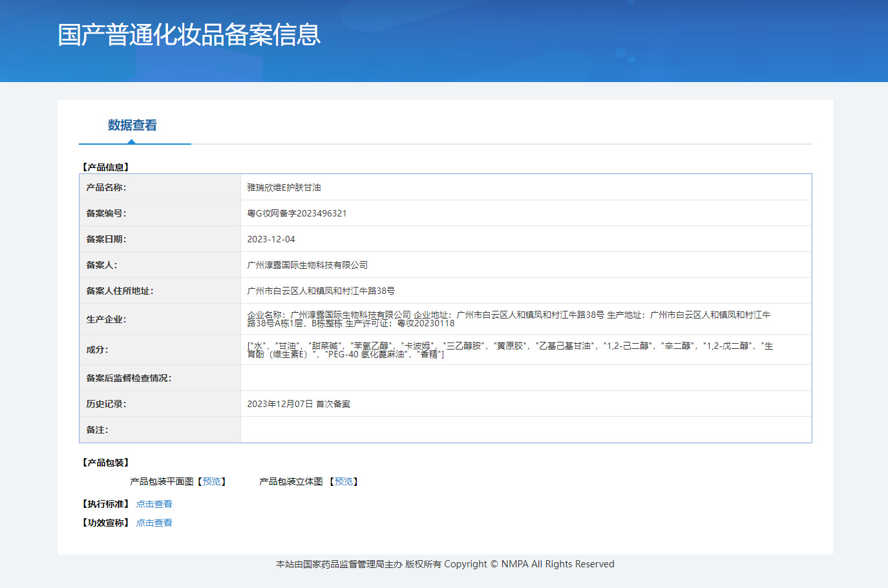Screen dimensions: 888x588
Task: Click the 备案人 value 广州淳露国际生物科技有限公司
Action: point(307,265)
